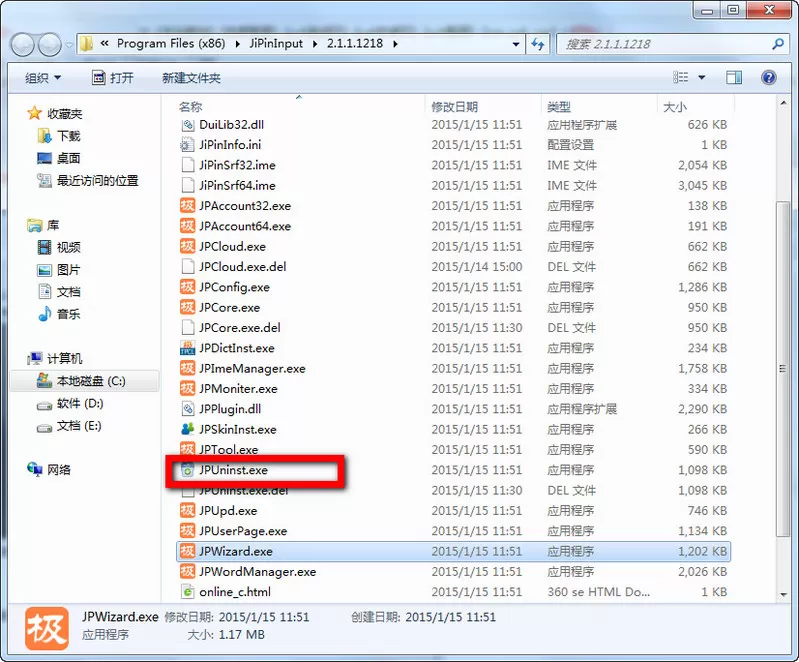799x662 pixels.
Task: Click the JPSkinInst.exe people icon
Action: 188,430
